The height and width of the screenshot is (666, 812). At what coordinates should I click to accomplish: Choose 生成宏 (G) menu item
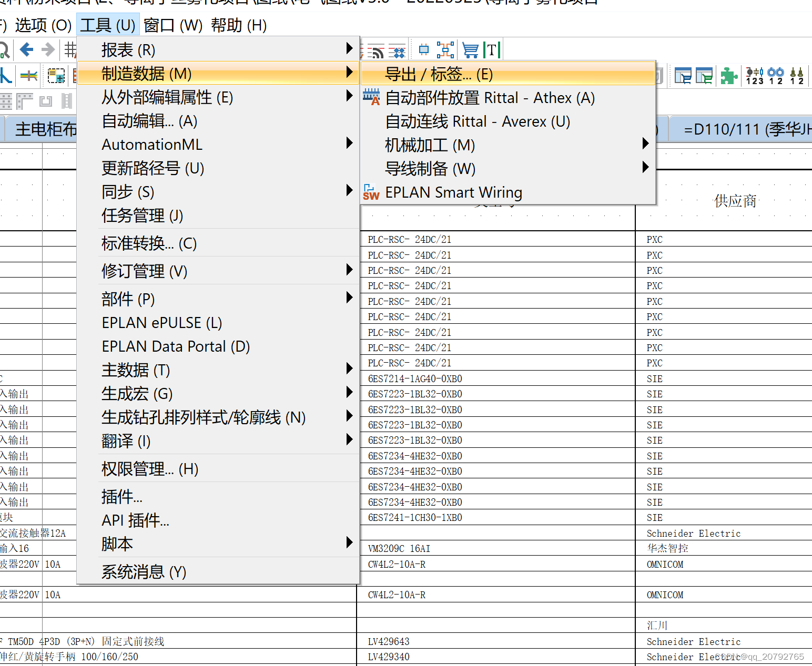(x=218, y=394)
